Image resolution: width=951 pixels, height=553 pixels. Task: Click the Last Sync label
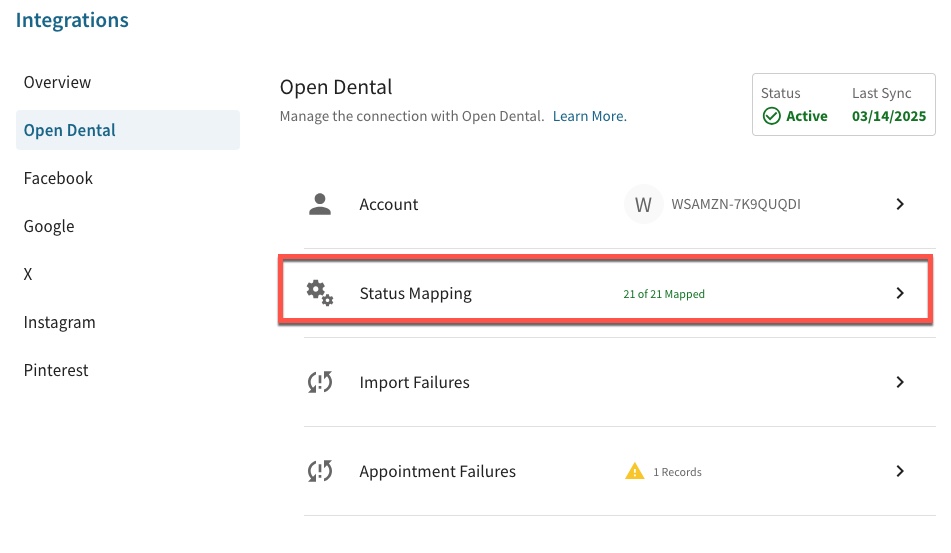[x=882, y=93]
